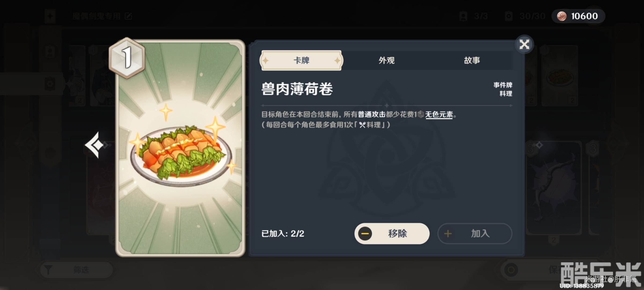This screenshot has height=290, width=644.
Task: Click the character cards 3/3 counter
Action: tap(473, 16)
